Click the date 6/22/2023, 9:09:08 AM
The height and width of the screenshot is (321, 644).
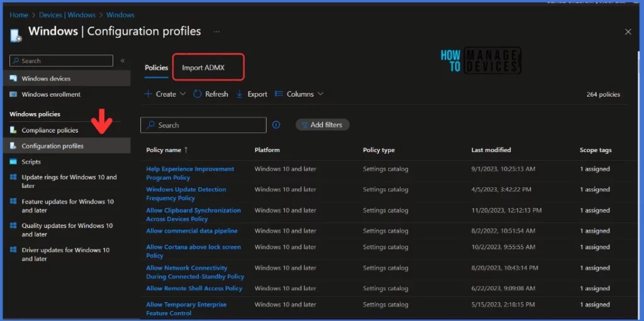(503, 288)
